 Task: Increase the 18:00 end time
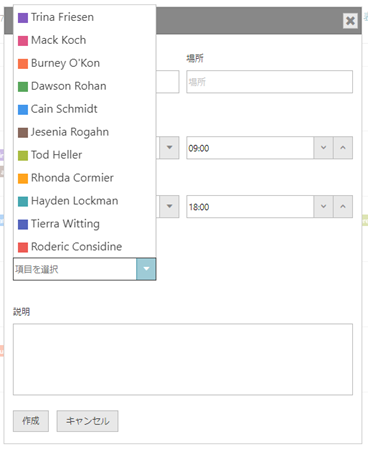point(343,207)
